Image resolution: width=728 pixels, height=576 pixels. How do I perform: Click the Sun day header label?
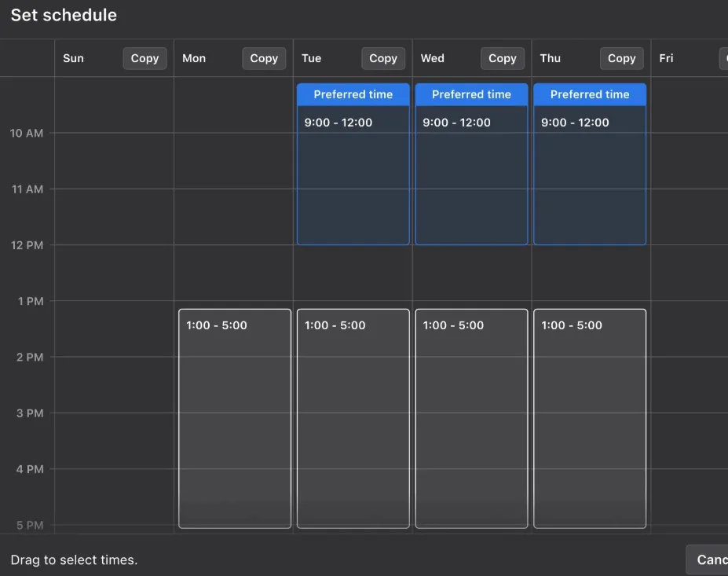(73, 58)
